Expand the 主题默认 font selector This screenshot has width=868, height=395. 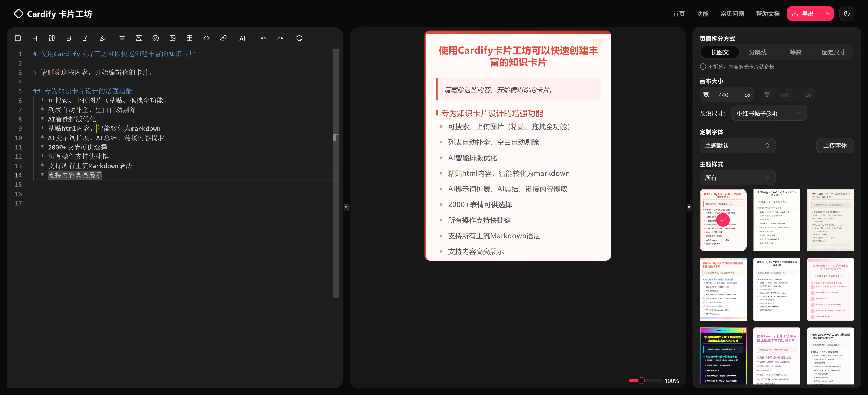[x=737, y=146]
